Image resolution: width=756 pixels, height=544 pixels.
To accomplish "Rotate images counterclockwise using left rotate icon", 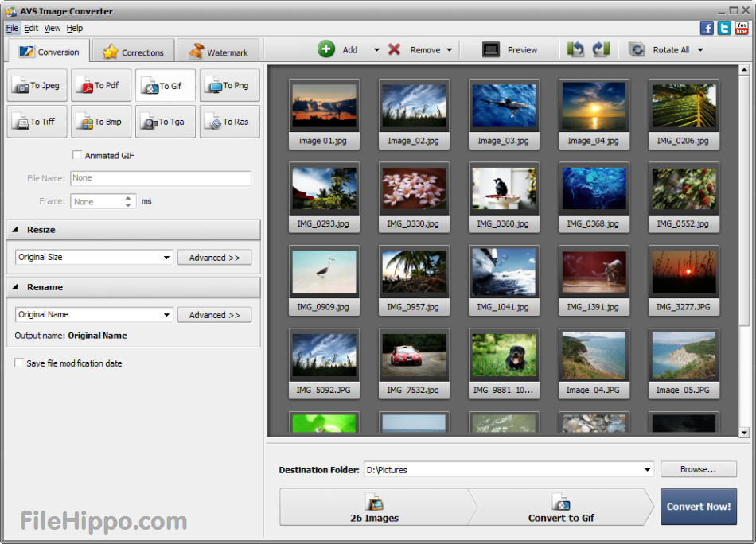I will (575, 49).
